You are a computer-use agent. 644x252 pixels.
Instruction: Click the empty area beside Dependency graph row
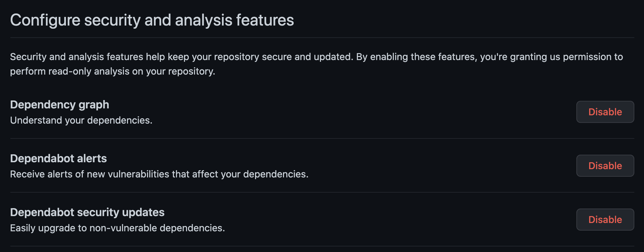click(x=345, y=112)
